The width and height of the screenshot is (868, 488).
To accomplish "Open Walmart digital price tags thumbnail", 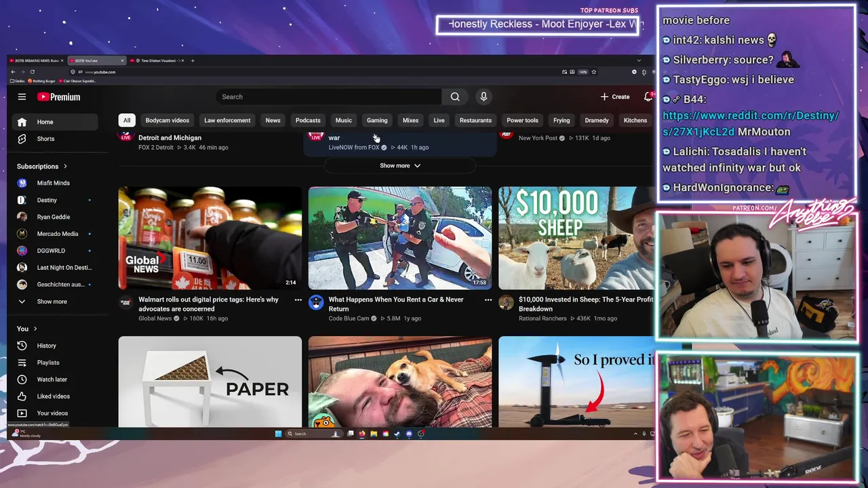I will [x=210, y=239].
